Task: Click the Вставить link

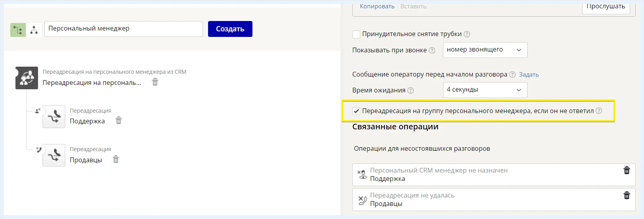Action: [413, 6]
